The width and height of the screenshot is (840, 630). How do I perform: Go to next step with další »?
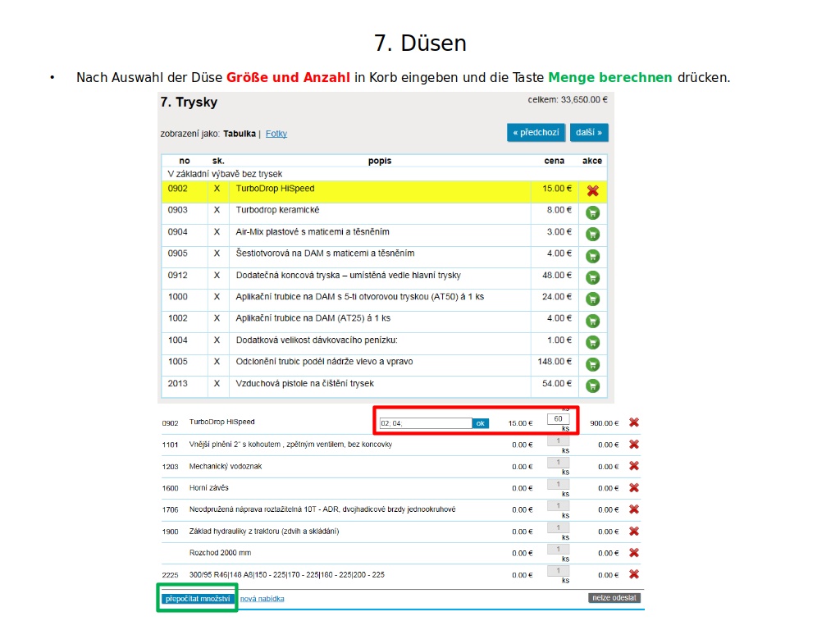click(589, 132)
